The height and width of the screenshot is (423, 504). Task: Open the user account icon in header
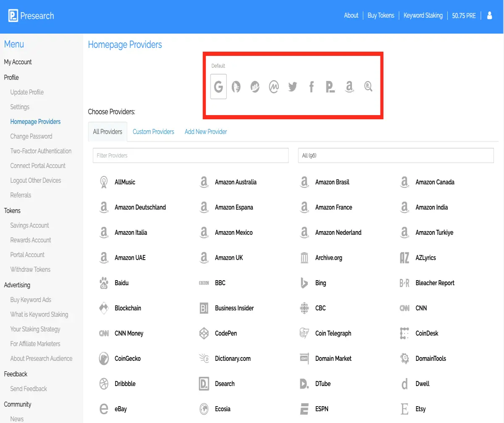pyautogui.click(x=489, y=16)
